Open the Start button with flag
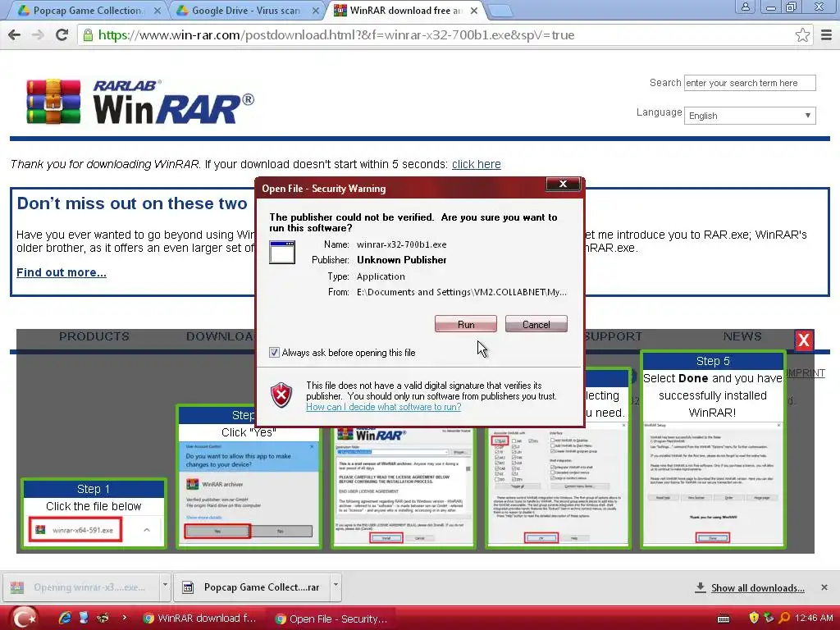The width and height of the screenshot is (840, 630). [25, 618]
